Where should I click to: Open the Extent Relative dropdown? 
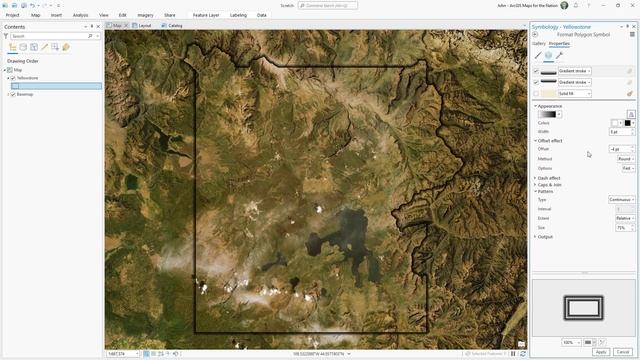pos(624,218)
